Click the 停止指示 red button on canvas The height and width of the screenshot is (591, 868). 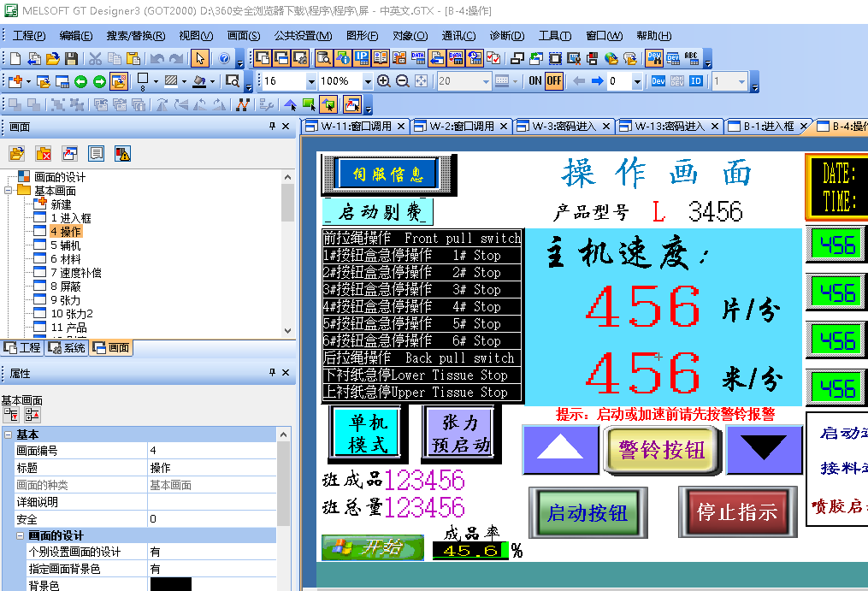(736, 512)
